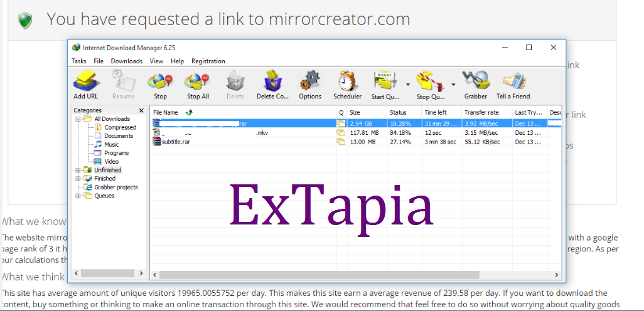The height and width of the screenshot is (311, 644).
Task: Sort by Time left column header
Action: [441, 112]
